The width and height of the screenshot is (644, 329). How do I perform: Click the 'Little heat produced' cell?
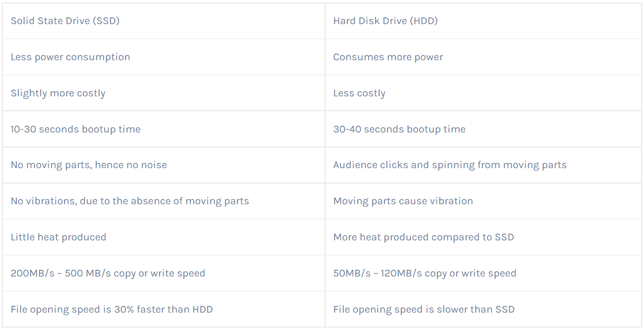[x=164, y=237]
